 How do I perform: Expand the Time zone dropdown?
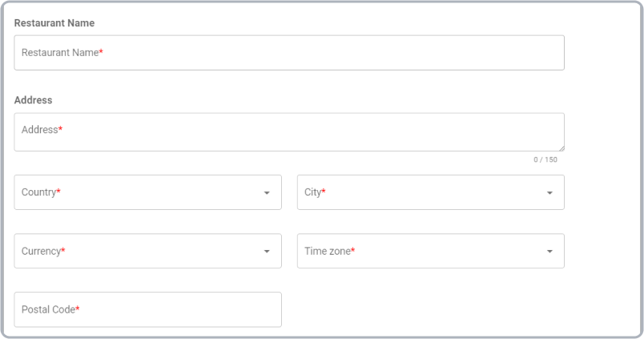(430, 251)
